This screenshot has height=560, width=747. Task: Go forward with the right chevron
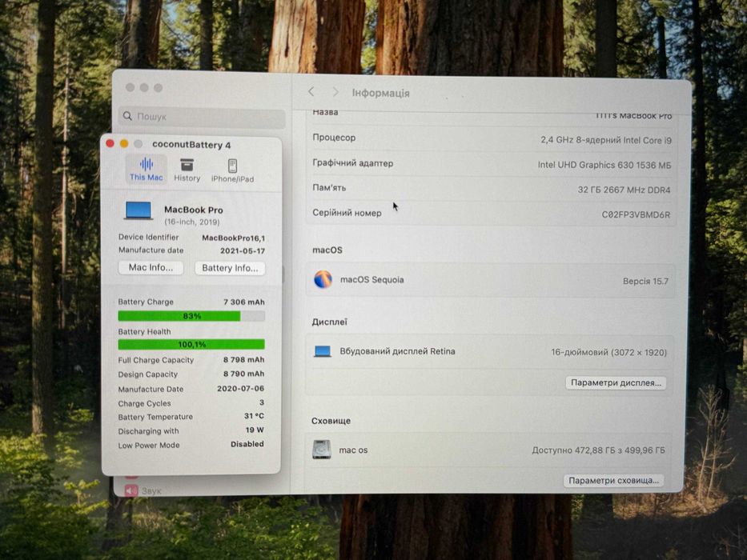[x=335, y=92]
